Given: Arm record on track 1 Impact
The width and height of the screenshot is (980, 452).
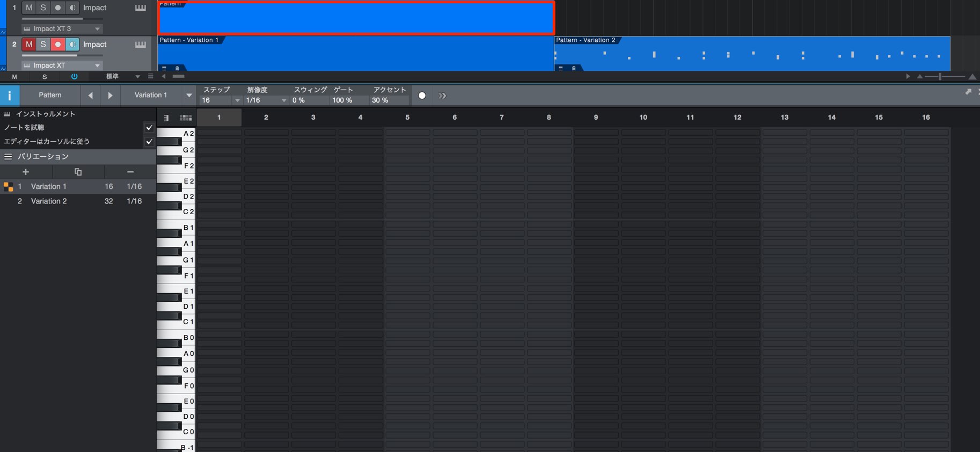Looking at the screenshot, I should (x=58, y=8).
